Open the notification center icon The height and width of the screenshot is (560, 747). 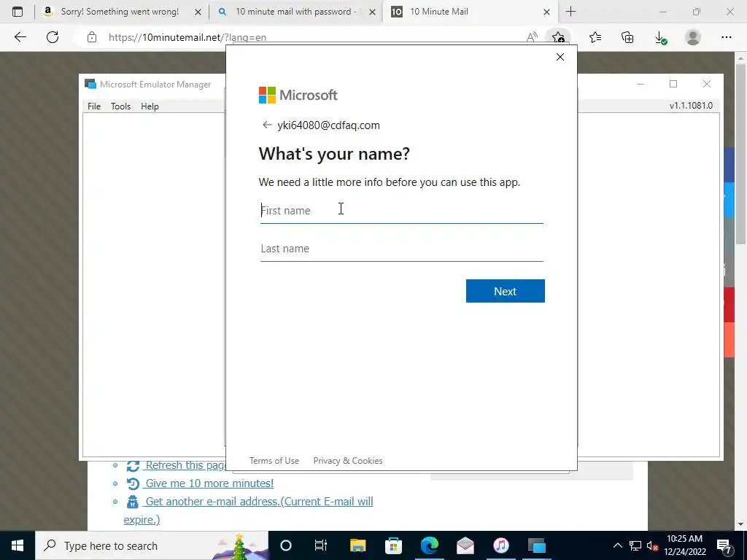coord(724,545)
